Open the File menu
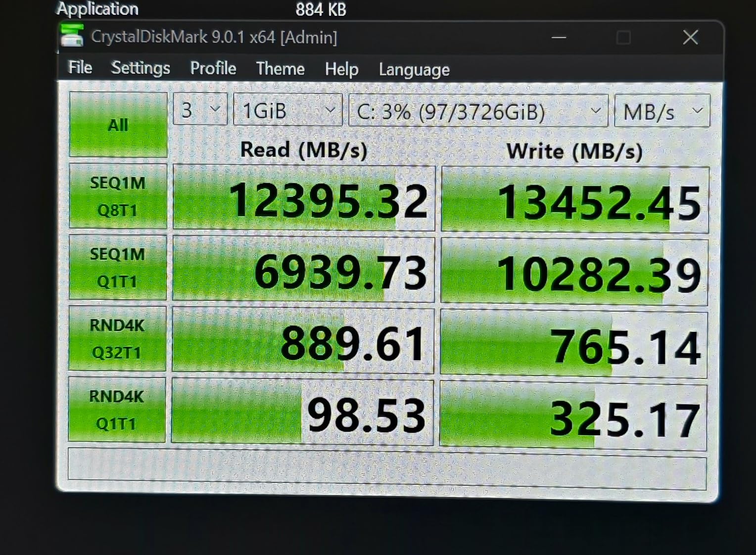 80,67
